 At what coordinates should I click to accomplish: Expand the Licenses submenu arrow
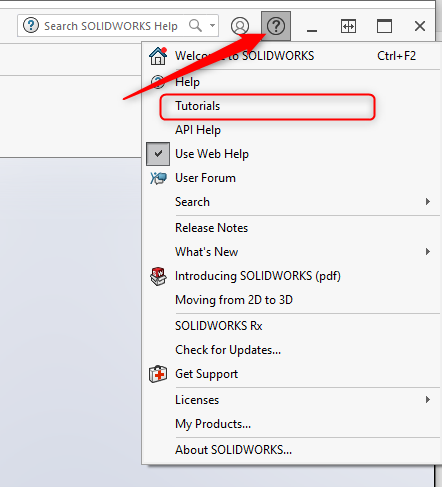coord(428,399)
